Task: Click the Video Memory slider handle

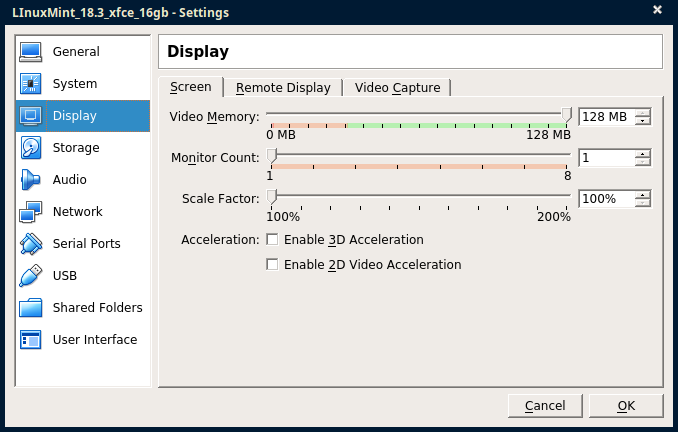Action: (x=566, y=115)
